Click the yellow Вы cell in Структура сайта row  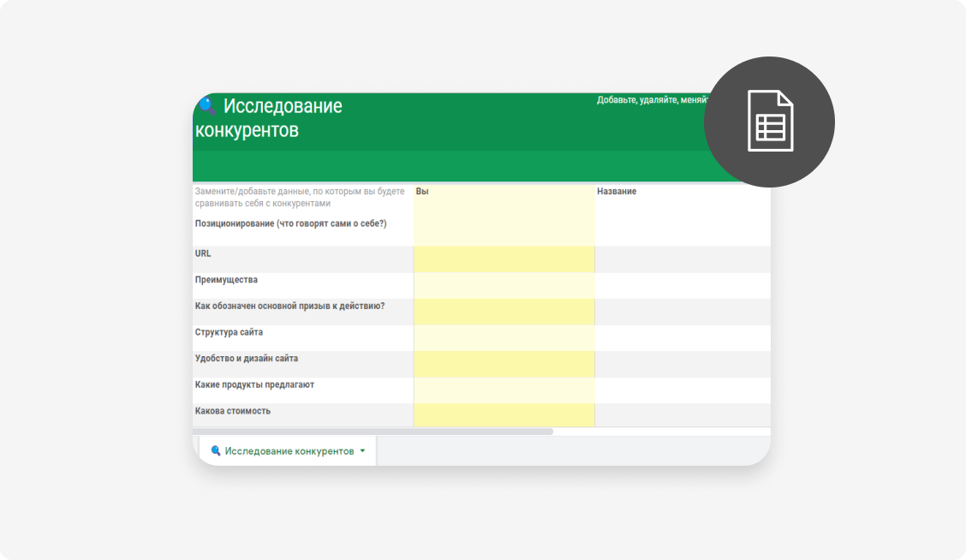click(x=504, y=338)
